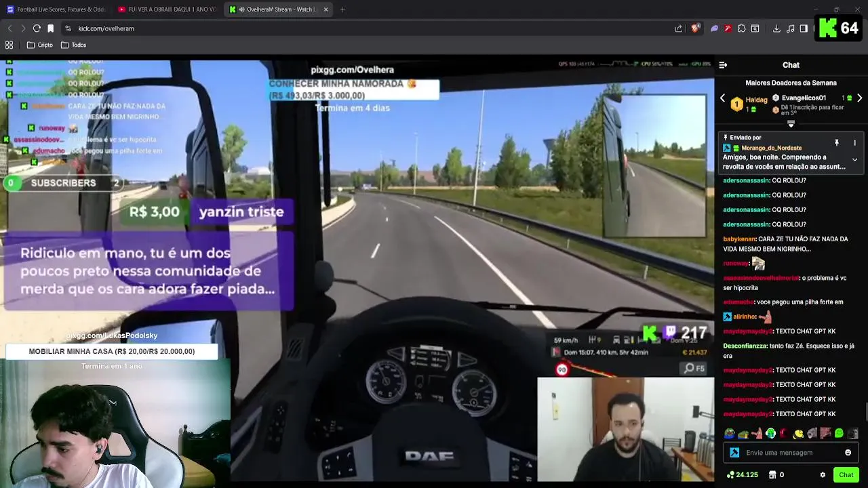Screen dimensions: 868x488
Task: Reload the kick.com page
Action: click(37, 28)
